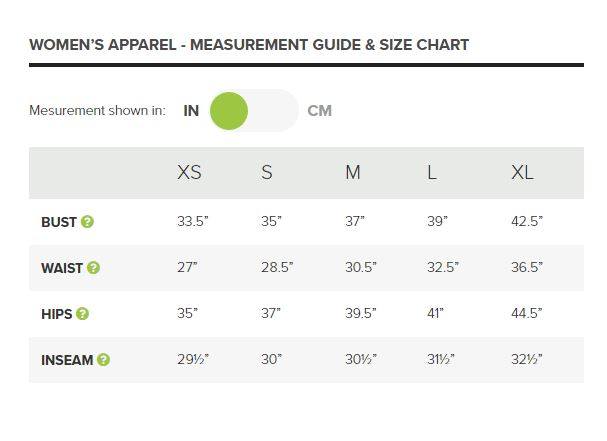Click the help icon beside BUST
607x441 pixels.
tap(88, 222)
